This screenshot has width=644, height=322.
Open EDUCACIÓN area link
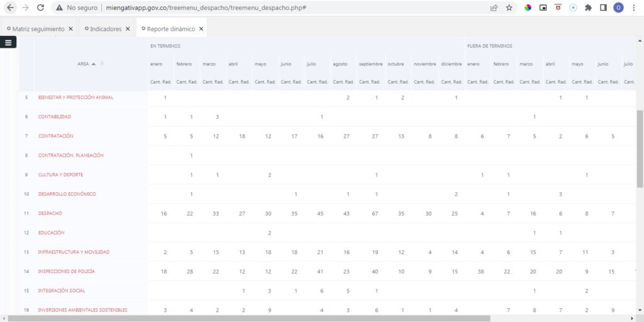(51, 233)
